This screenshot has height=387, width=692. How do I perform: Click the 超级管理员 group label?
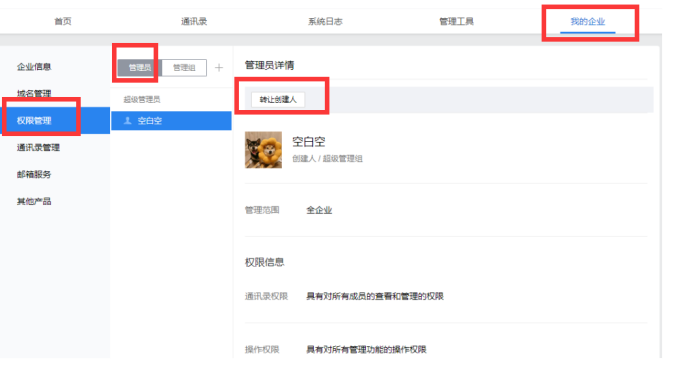[x=142, y=99]
